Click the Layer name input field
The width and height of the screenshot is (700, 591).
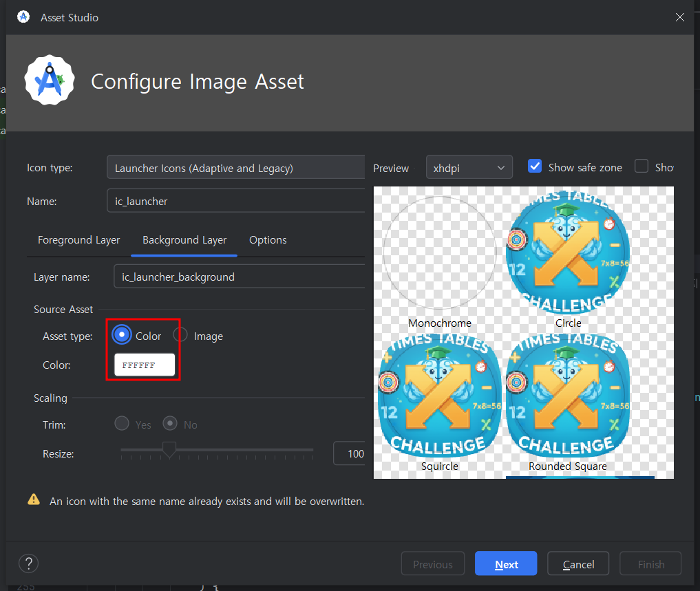(x=238, y=277)
